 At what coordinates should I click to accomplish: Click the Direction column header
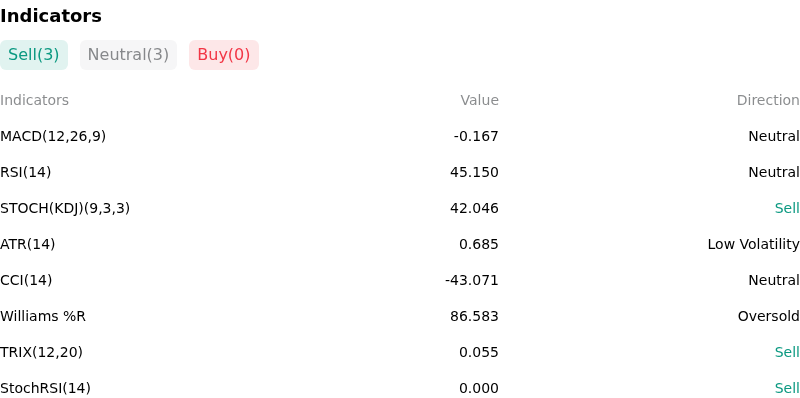pos(768,101)
